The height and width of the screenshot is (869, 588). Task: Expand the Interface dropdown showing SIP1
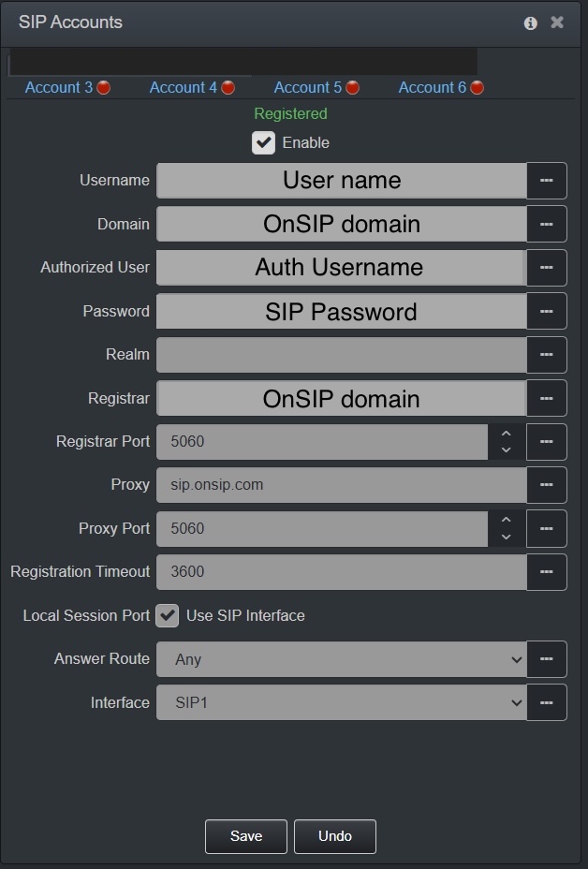[342, 702]
